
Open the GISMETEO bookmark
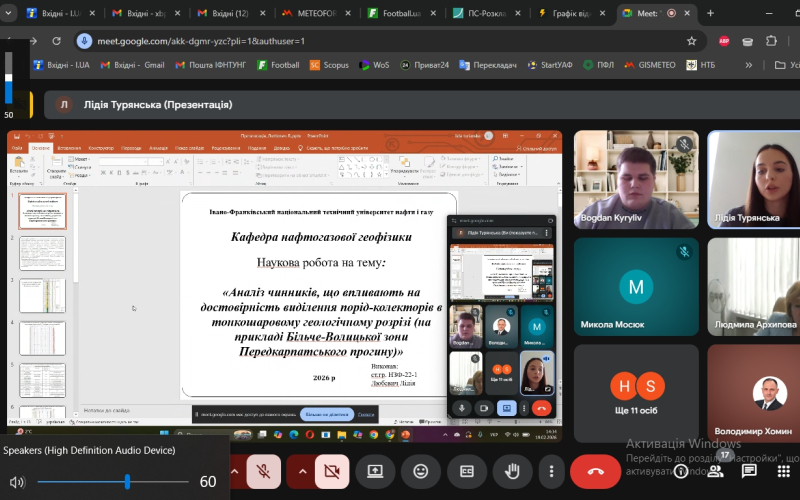pos(650,65)
